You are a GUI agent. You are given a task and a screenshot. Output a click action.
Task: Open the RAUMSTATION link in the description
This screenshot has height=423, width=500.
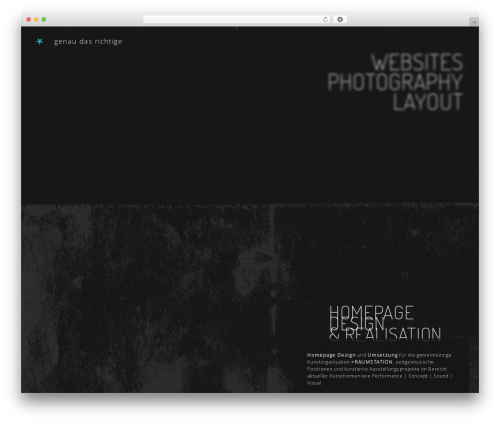click(372, 362)
